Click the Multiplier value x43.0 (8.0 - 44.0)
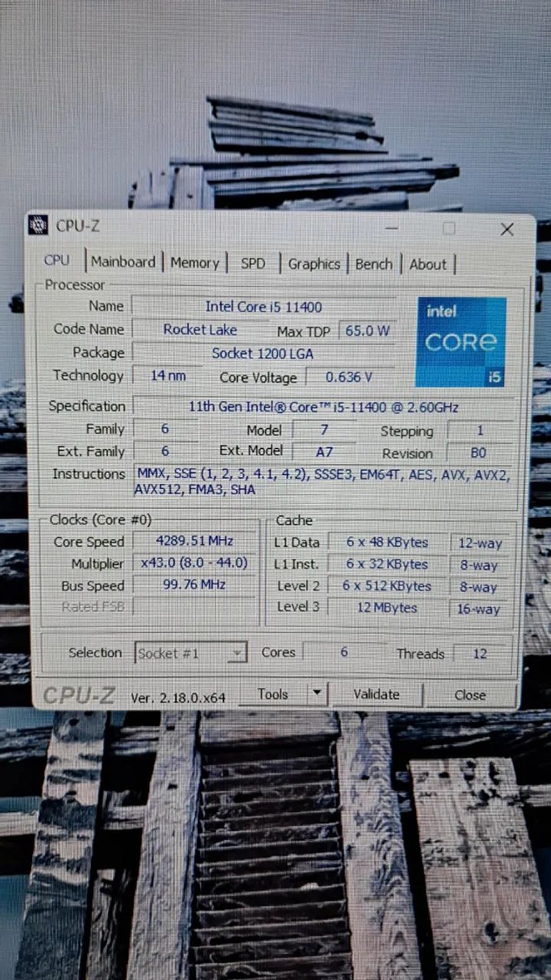Screen dimensions: 551x980 pos(194,563)
